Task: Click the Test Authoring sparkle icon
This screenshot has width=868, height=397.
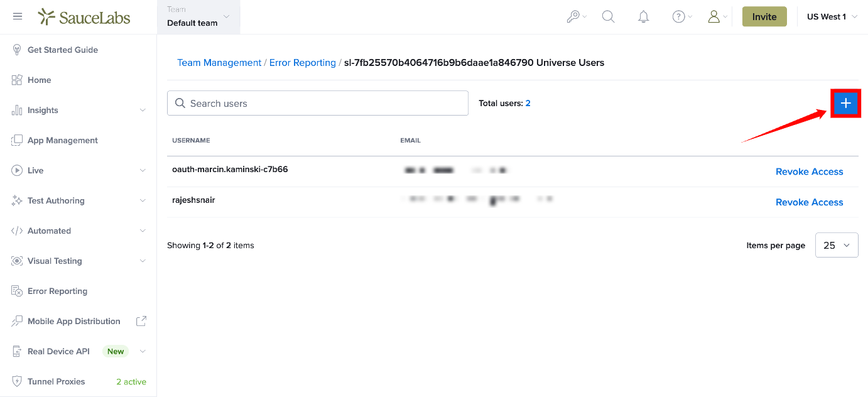Action: [17, 201]
